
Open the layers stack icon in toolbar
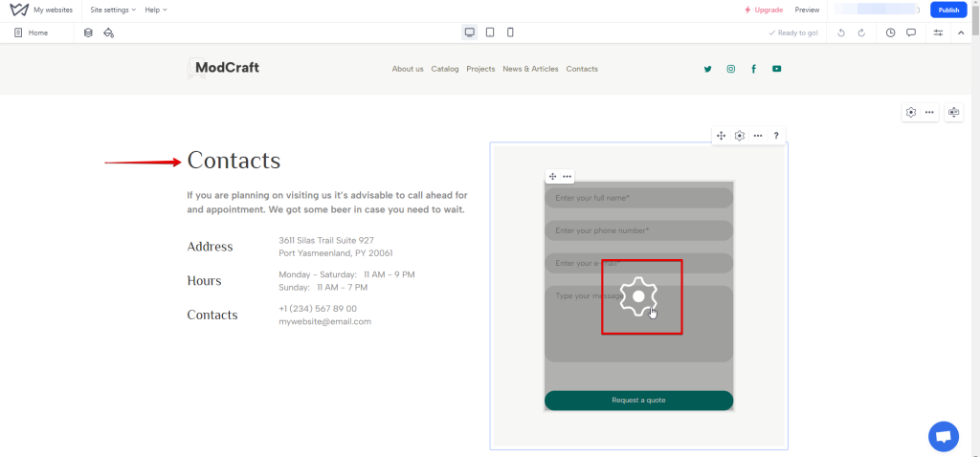(88, 33)
